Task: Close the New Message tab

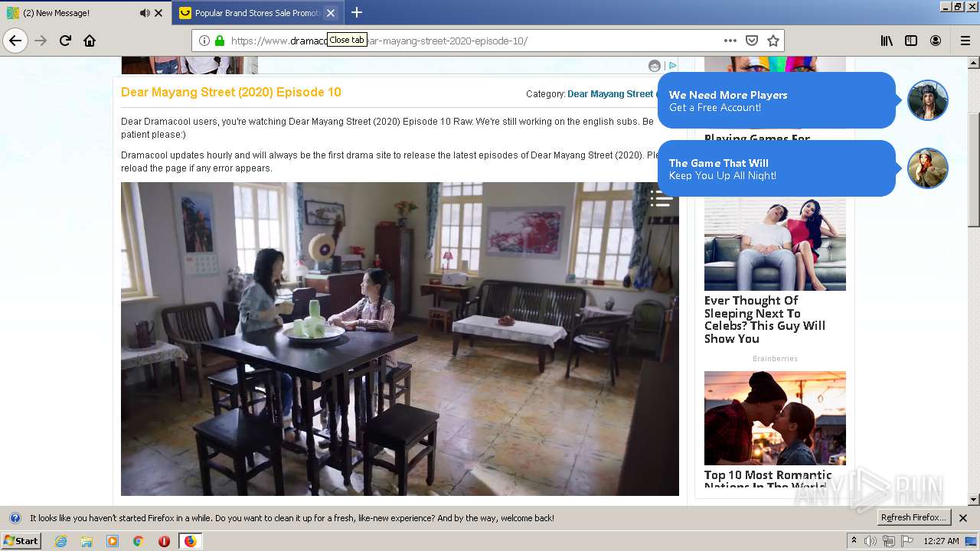Action: pos(158,13)
